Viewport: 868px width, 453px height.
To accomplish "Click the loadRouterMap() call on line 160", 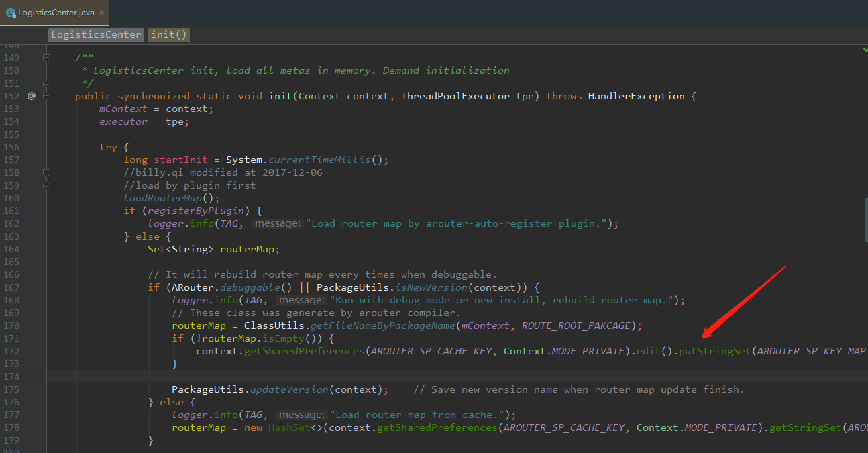I will pos(172,198).
